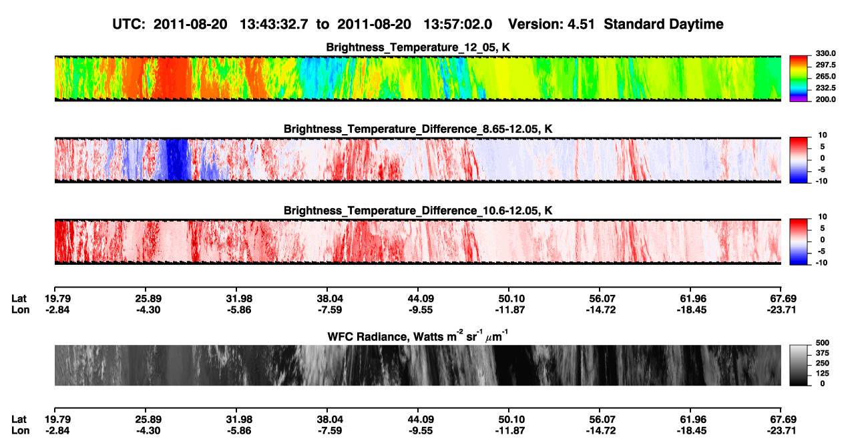Click the WFC Radiance grayscale bar
This screenshot has width=868, height=445.
[799, 365]
